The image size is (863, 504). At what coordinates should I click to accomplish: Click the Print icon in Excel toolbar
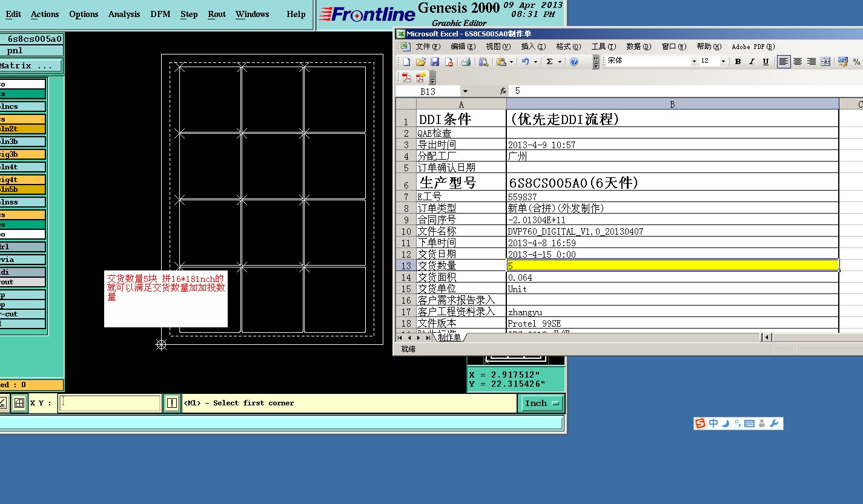466,62
